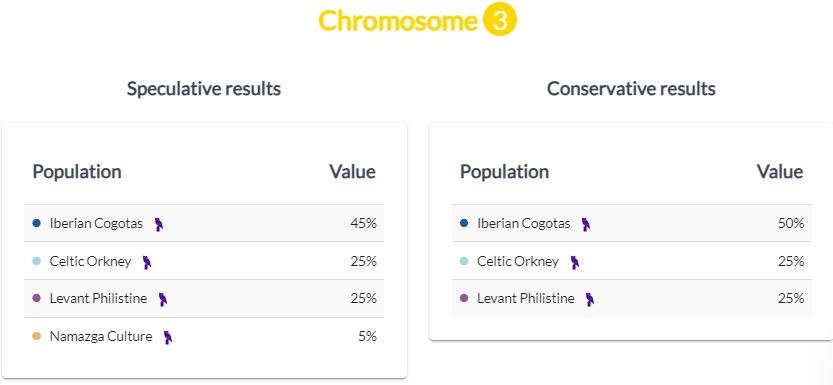This screenshot has width=833, height=385.
Task: Select Namazga Culture population name
Action: [101, 337]
